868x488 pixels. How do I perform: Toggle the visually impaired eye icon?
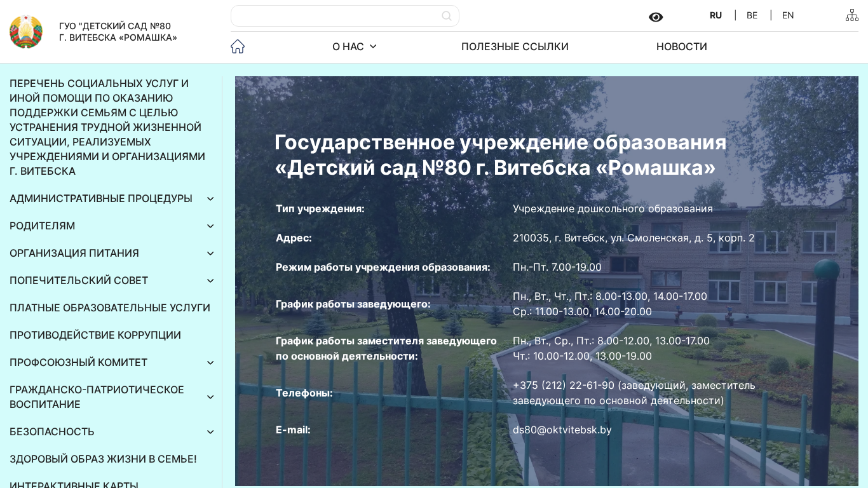(656, 17)
